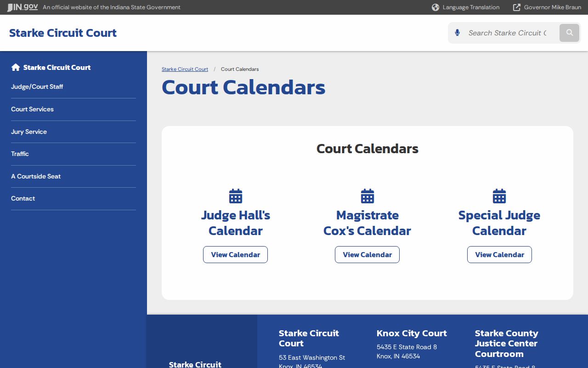Click the external link icon beside Governor Mike Braun

pyautogui.click(x=517, y=7)
